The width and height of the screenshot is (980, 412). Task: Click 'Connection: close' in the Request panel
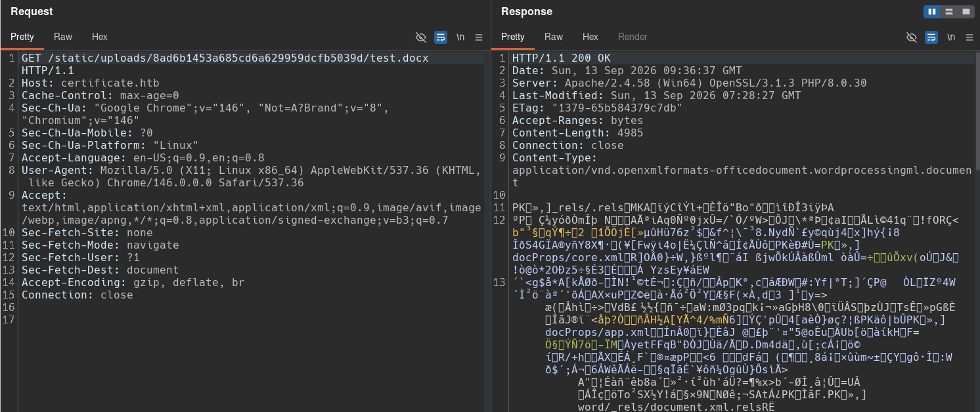point(78,295)
